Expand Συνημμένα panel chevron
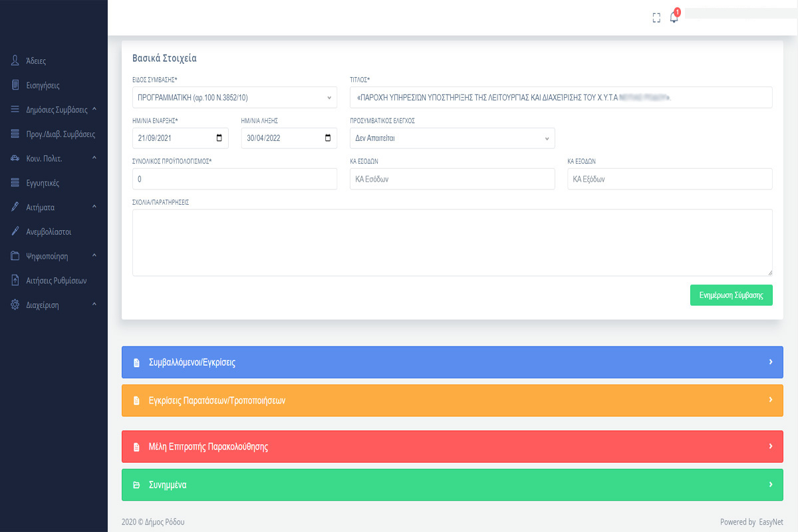Screen dimensions: 798x532 click(x=771, y=485)
